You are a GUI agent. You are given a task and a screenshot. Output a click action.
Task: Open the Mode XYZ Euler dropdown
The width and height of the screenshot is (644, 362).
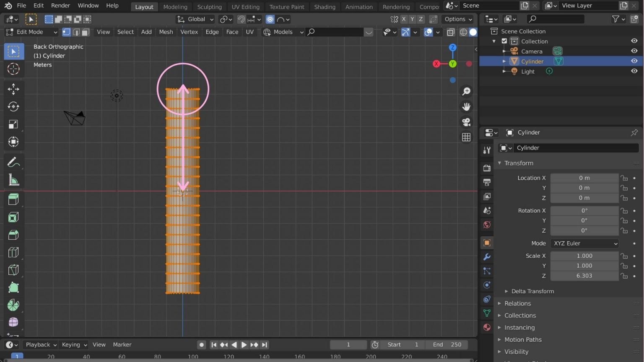point(584,243)
